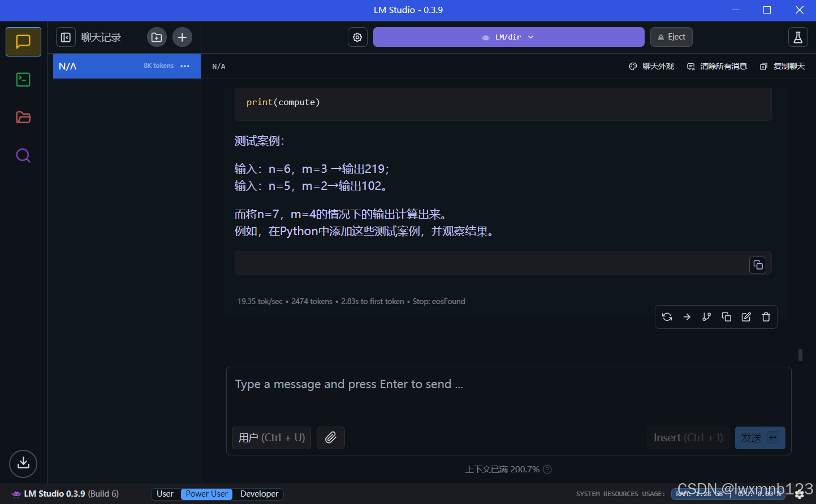Click the print(compute) code line

pos(283,102)
